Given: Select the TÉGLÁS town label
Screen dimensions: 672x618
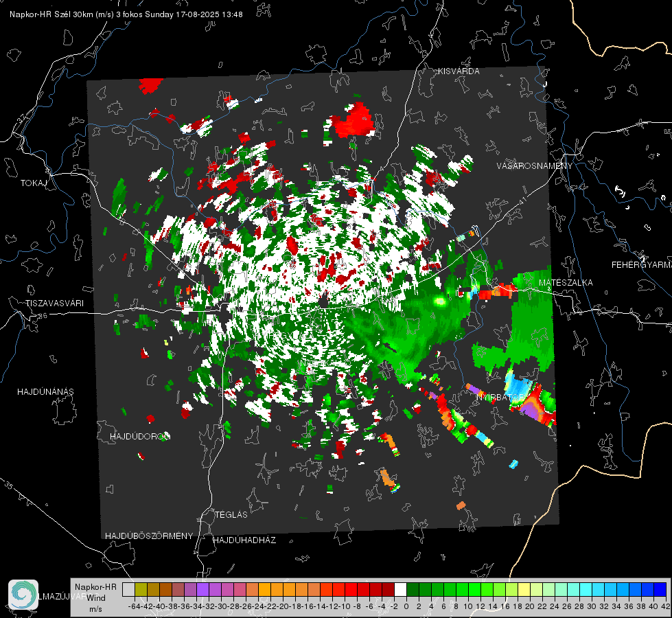Looking at the screenshot, I should (x=231, y=514).
